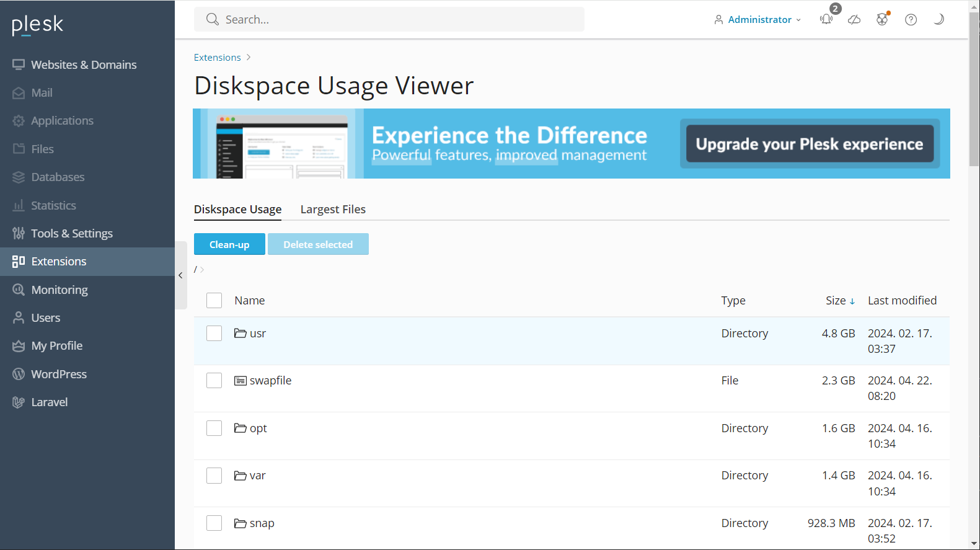Click the Monitoring magnifier icon
Screen dimensions: 980x550
tap(19, 290)
